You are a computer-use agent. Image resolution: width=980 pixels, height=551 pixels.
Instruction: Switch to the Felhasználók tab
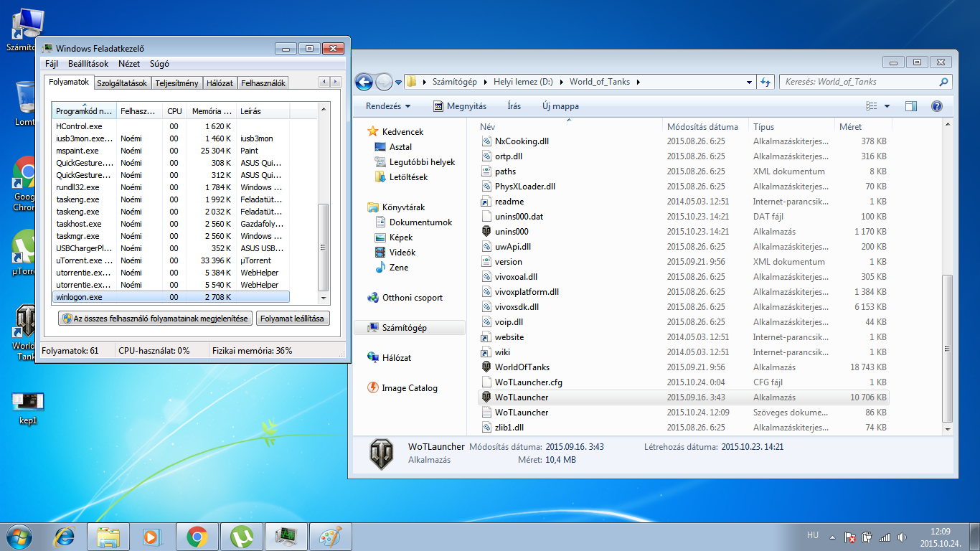263,83
